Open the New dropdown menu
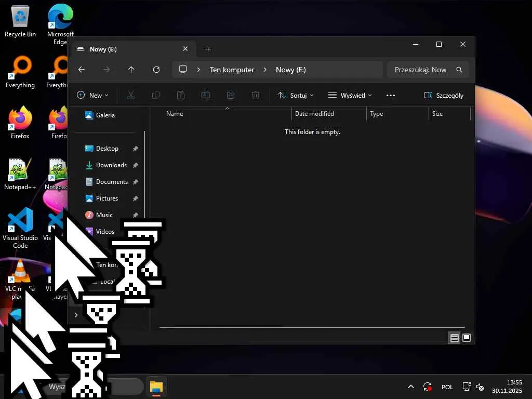The image size is (532, 399). click(x=92, y=96)
